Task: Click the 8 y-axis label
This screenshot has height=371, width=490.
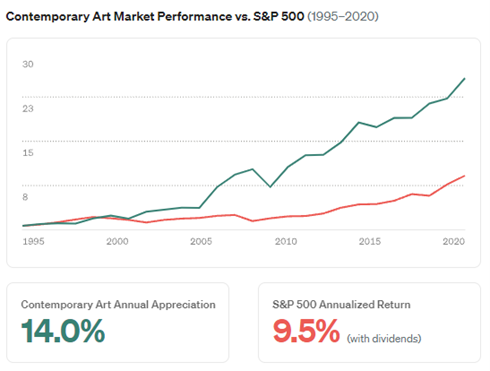Action: pos(25,197)
